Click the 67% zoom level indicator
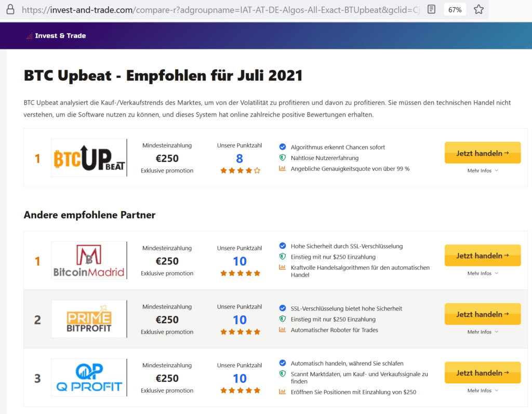The image size is (532, 414). tap(455, 9)
